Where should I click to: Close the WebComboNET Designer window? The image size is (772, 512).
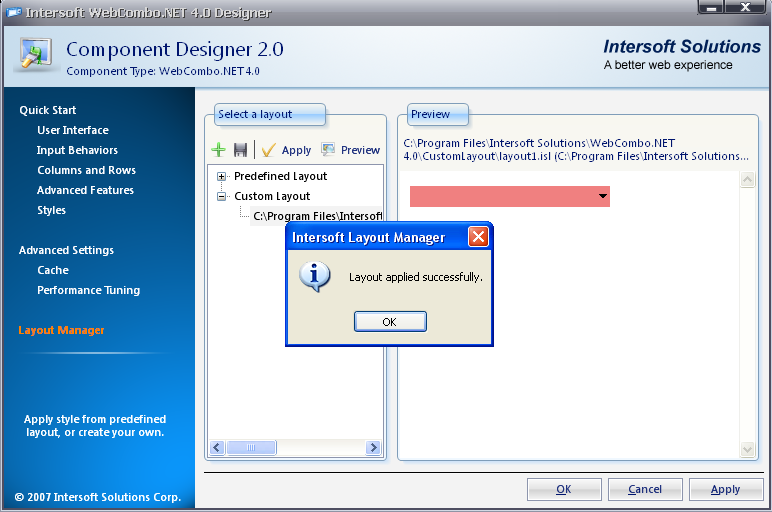(745, 7)
